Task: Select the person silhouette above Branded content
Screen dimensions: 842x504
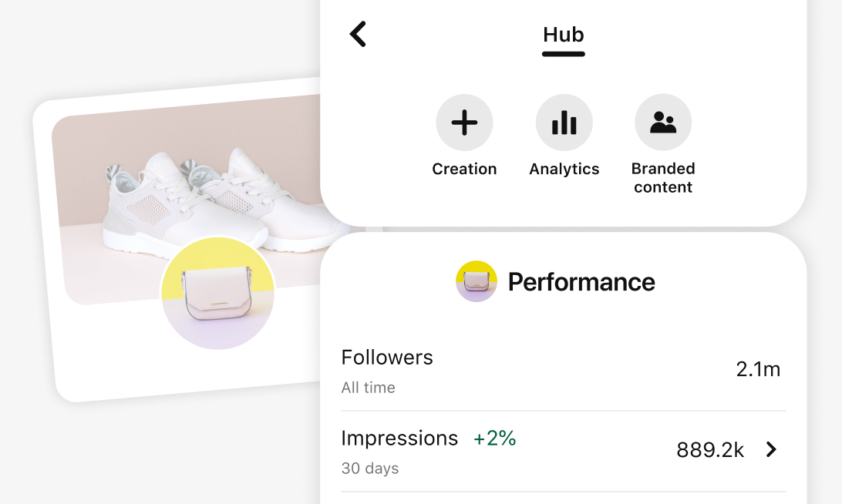Action: [x=663, y=122]
